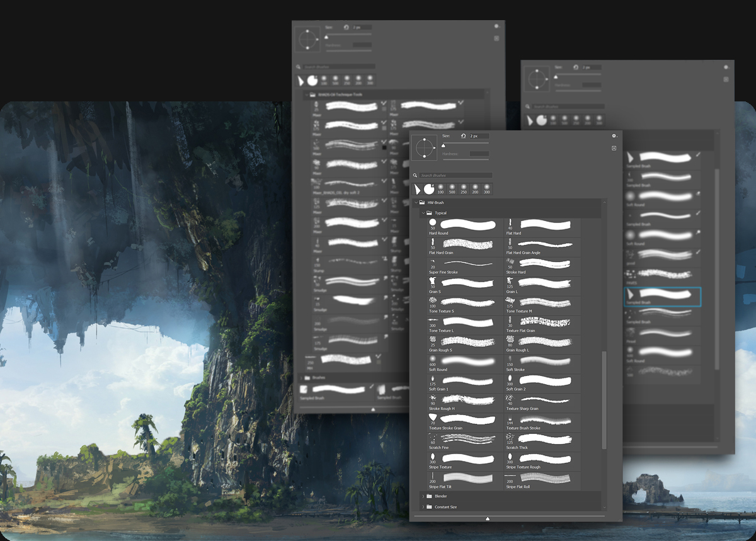Choose the Tone Texture M brush
Screen dimensions: 756x541
pyautogui.click(x=542, y=305)
